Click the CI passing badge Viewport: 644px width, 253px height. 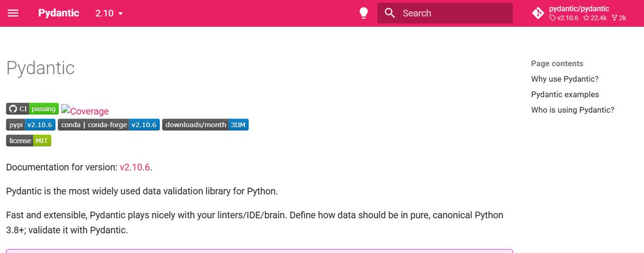coord(32,109)
